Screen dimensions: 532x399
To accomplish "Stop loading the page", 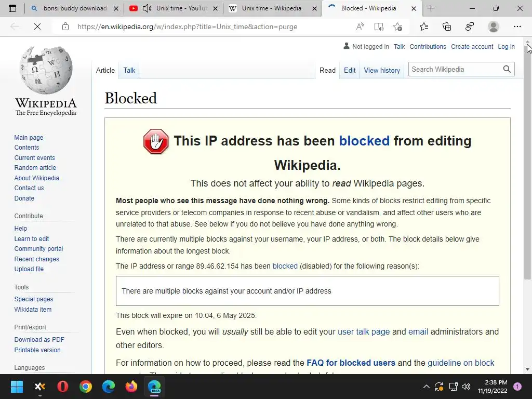I will [x=37, y=26].
